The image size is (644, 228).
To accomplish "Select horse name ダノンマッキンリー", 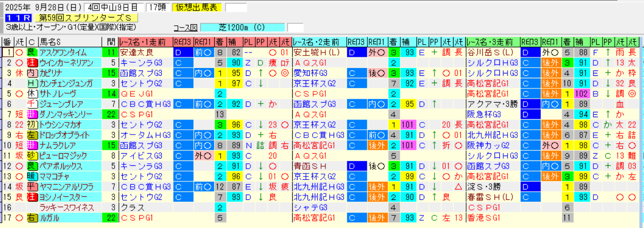I will pos(65,114).
